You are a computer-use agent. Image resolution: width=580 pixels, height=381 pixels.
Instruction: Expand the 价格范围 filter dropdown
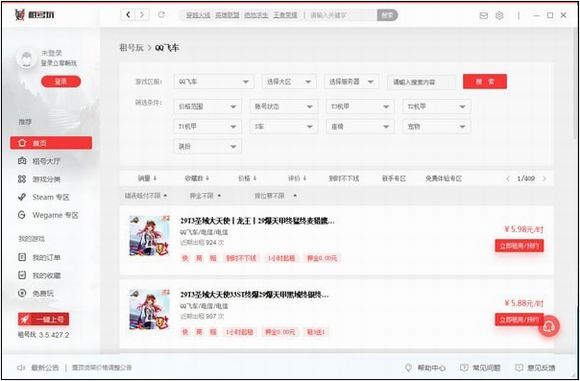(208, 107)
